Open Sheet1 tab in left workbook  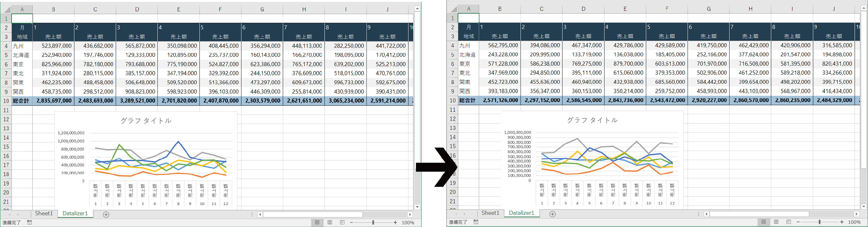[44, 214]
